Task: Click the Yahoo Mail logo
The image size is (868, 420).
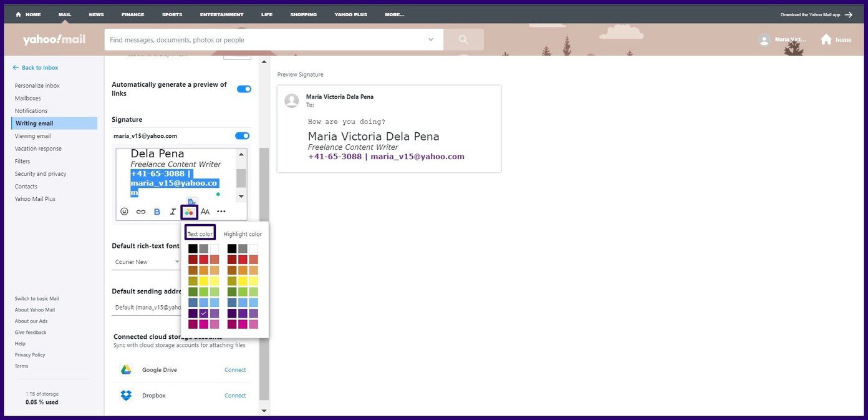Action: 54,39
